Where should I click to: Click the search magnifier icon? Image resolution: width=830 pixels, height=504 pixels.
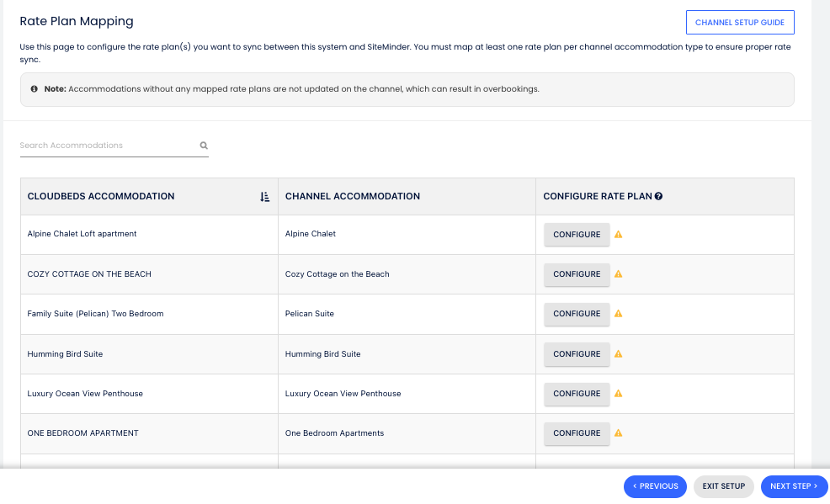[x=204, y=146]
